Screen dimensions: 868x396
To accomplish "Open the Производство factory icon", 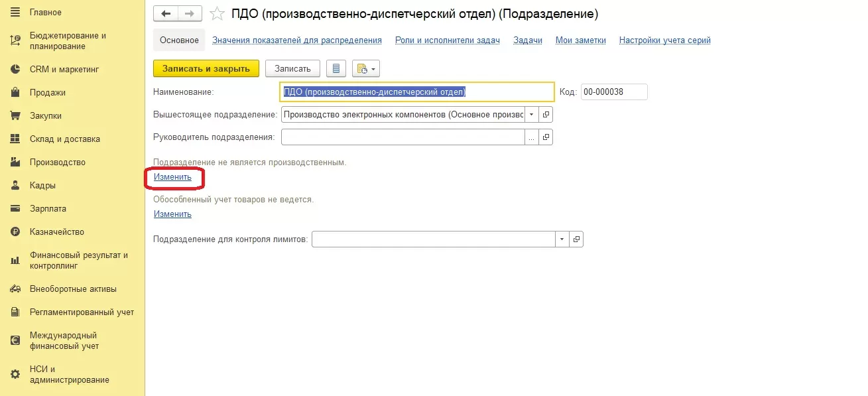I will click(x=15, y=162).
